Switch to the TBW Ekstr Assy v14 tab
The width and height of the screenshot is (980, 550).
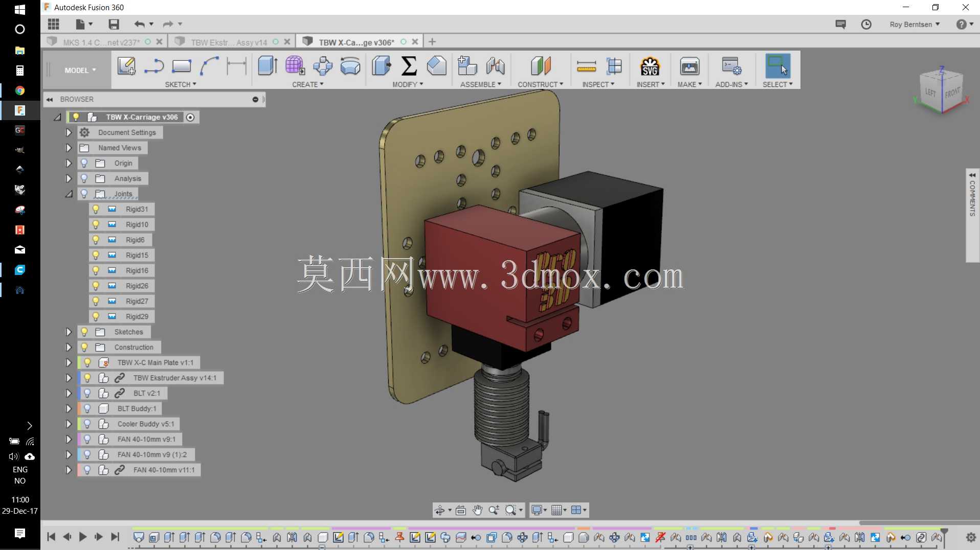(229, 42)
